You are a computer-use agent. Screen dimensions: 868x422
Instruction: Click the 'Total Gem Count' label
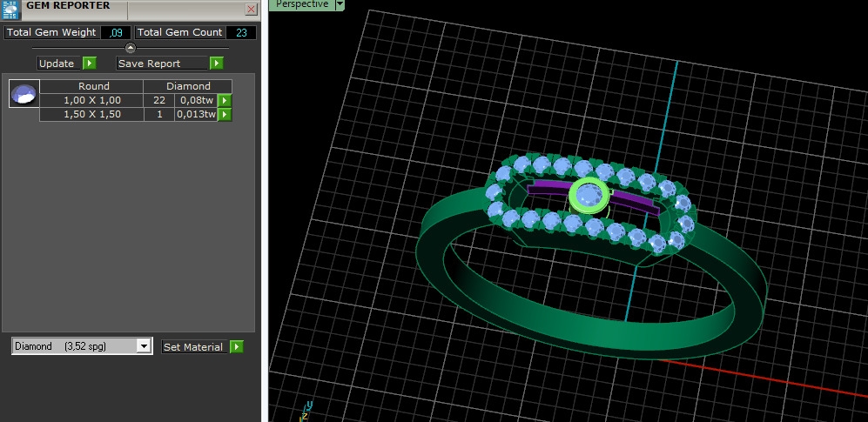click(x=180, y=33)
